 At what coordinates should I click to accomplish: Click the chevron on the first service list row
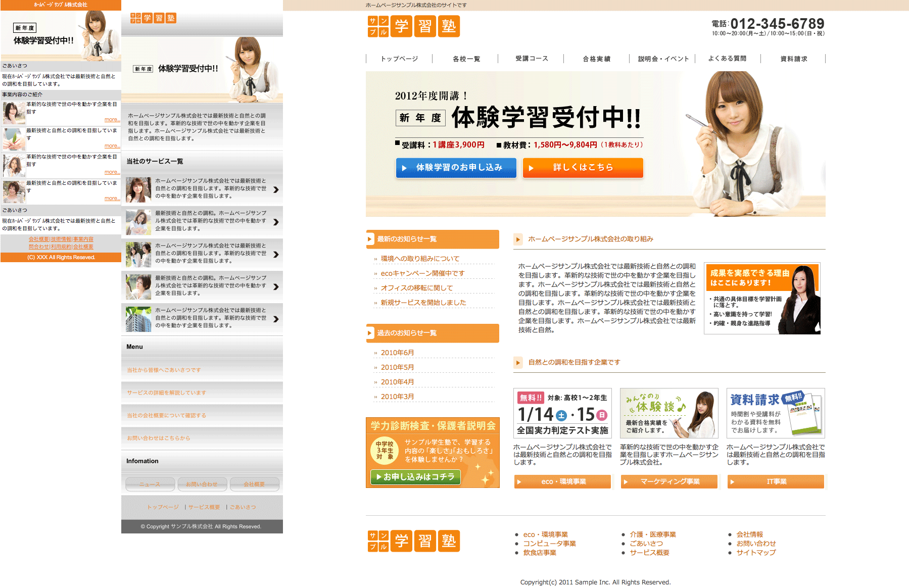tap(276, 190)
